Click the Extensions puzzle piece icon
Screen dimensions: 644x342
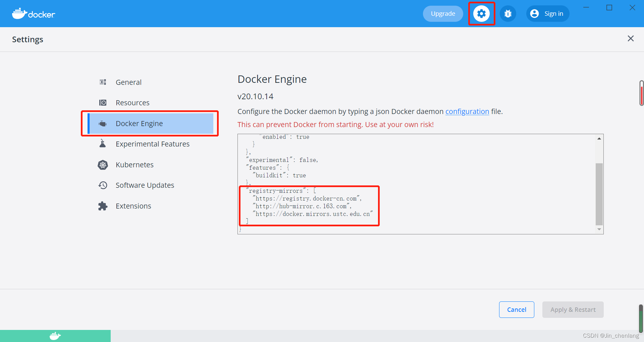pos(103,206)
